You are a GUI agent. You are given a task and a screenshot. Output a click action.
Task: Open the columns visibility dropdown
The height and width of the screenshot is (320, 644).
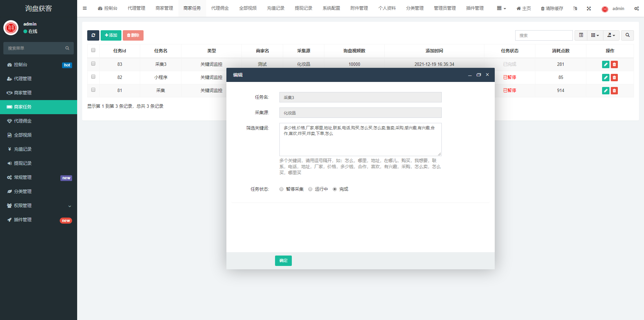[595, 35]
